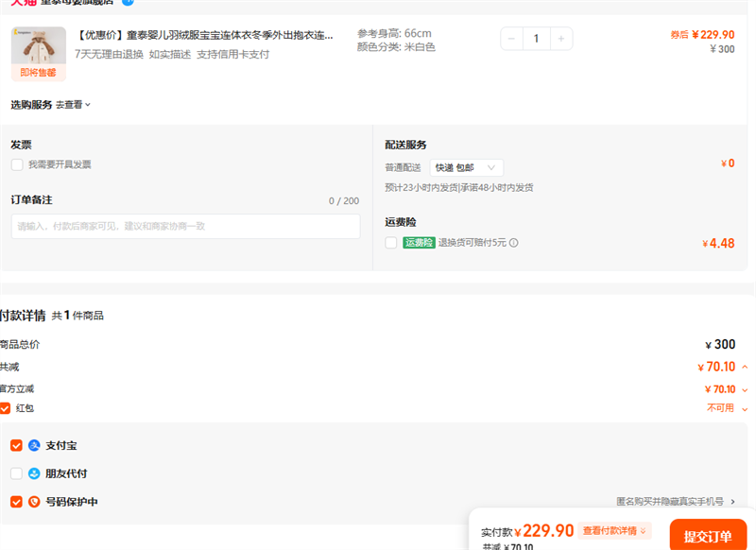Click the 订单备注 note input field
Viewport: 756px width, 550px height.
pos(186,227)
